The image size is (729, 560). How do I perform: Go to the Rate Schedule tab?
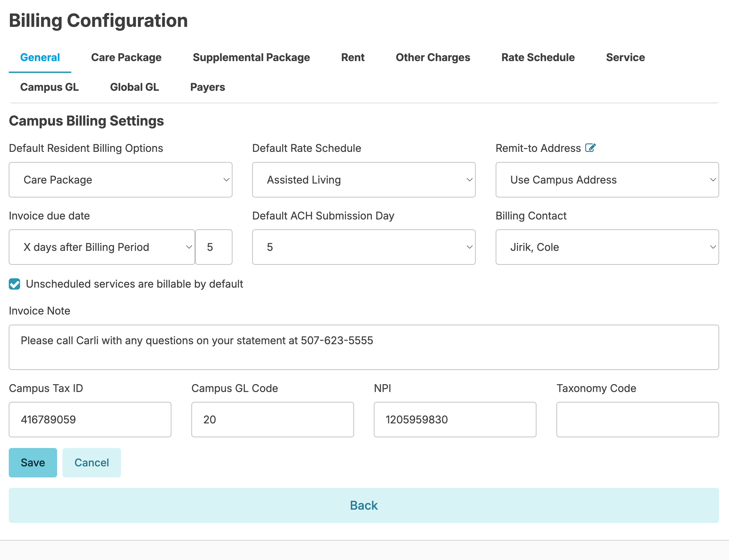pyautogui.click(x=538, y=57)
